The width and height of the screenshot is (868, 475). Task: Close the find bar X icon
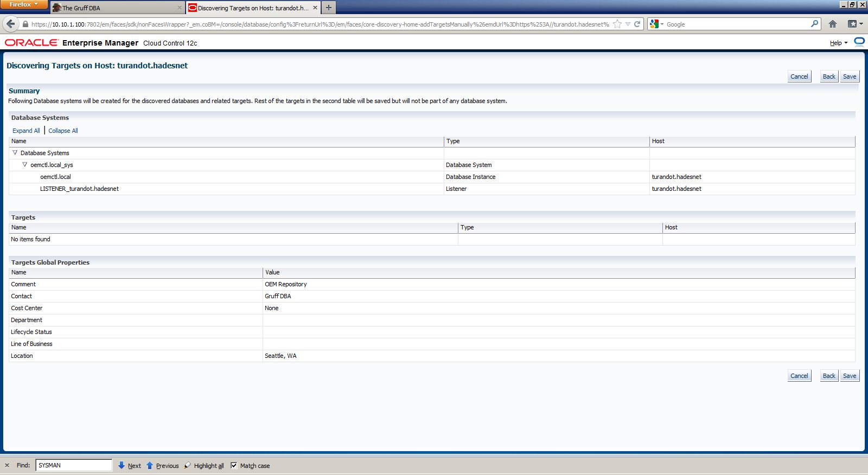click(7, 465)
